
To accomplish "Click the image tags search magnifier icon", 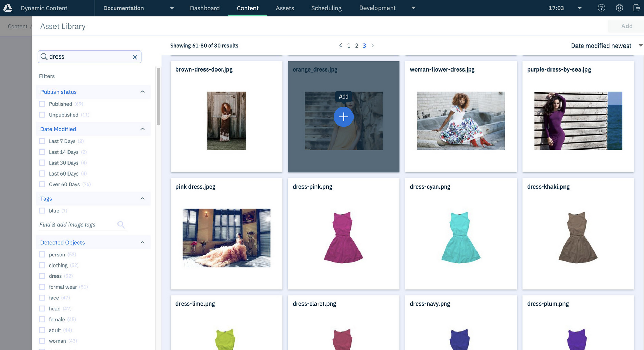I will tap(121, 224).
